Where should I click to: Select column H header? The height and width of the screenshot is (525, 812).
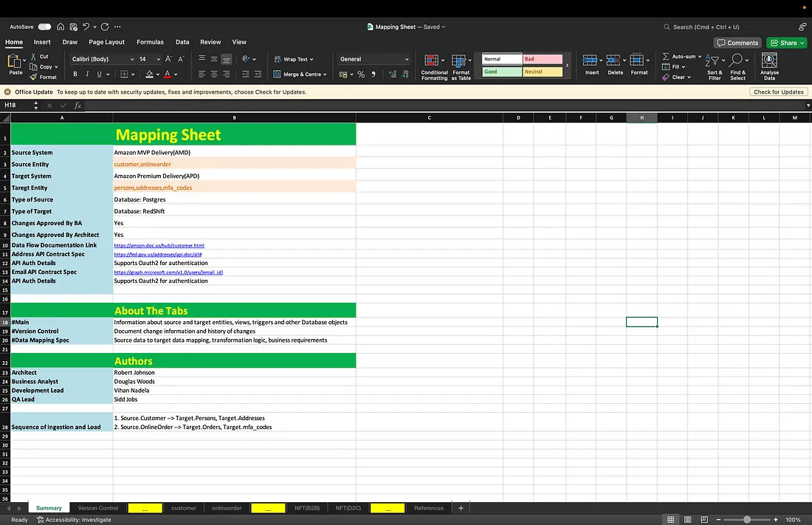tap(641, 117)
